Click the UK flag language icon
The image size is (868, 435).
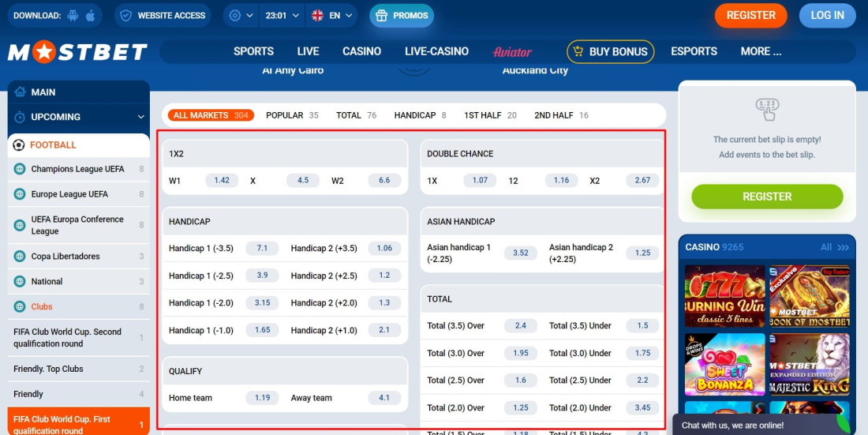click(317, 16)
